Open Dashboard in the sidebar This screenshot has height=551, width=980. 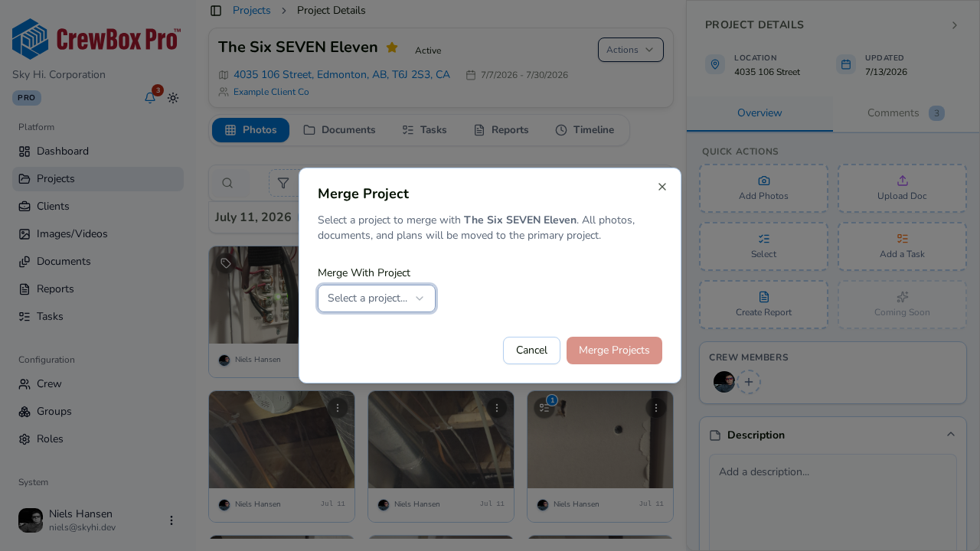coord(98,152)
